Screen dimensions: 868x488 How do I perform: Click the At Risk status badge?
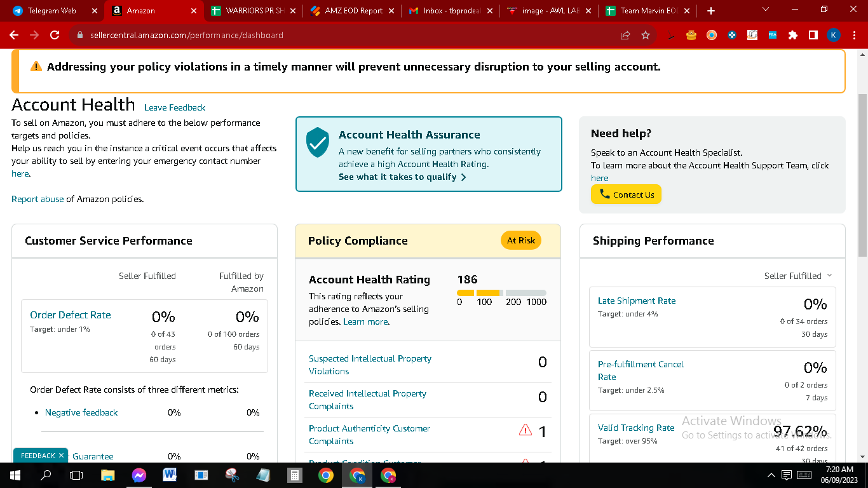coord(521,241)
